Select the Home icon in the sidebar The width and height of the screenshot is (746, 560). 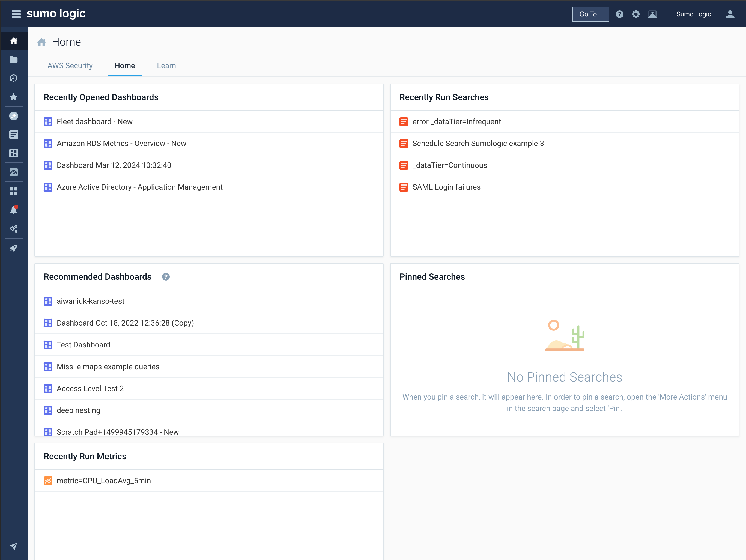coord(14,41)
